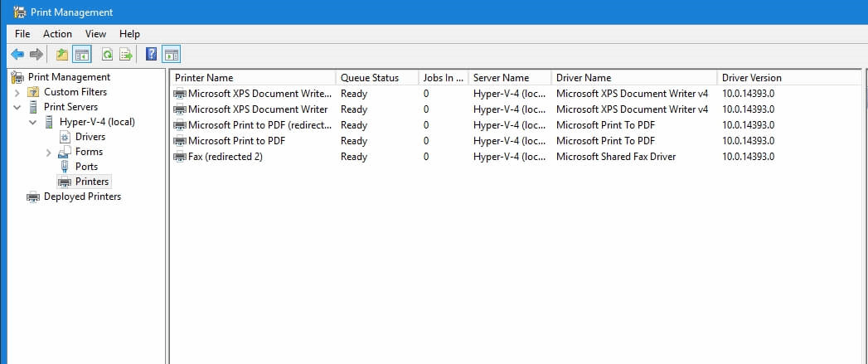Viewport: 868px width, 364px height.
Task: Click the Up one level folder icon
Action: tap(62, 54)
